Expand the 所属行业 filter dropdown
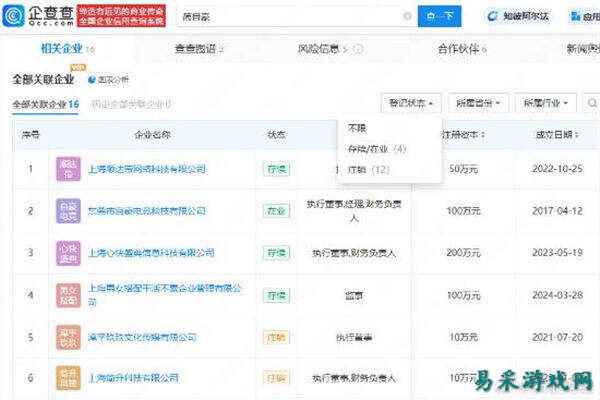This screenshot has height=400, width=600. click(x=546, y=103)
